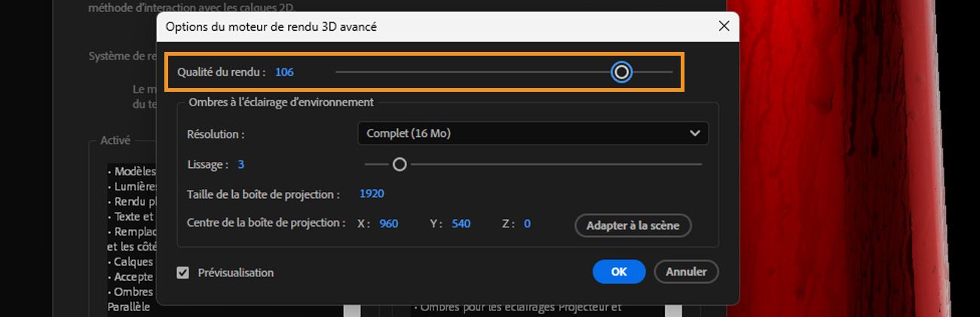Click the dialog title bar text

271,26
